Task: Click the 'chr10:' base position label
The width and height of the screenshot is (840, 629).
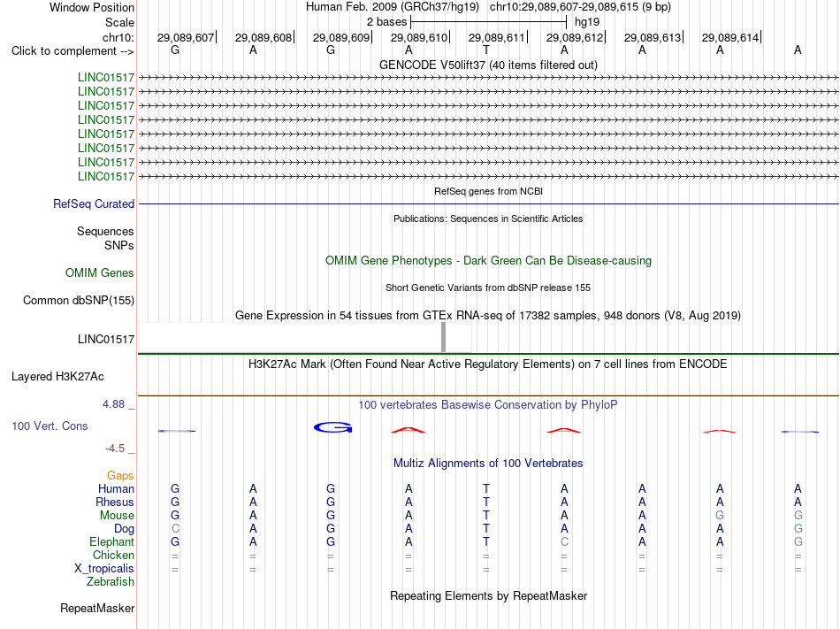Action: coord(118,37)
